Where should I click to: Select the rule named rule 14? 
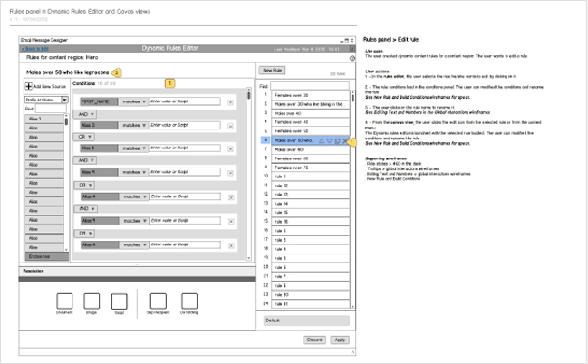[x=311, y=204]
